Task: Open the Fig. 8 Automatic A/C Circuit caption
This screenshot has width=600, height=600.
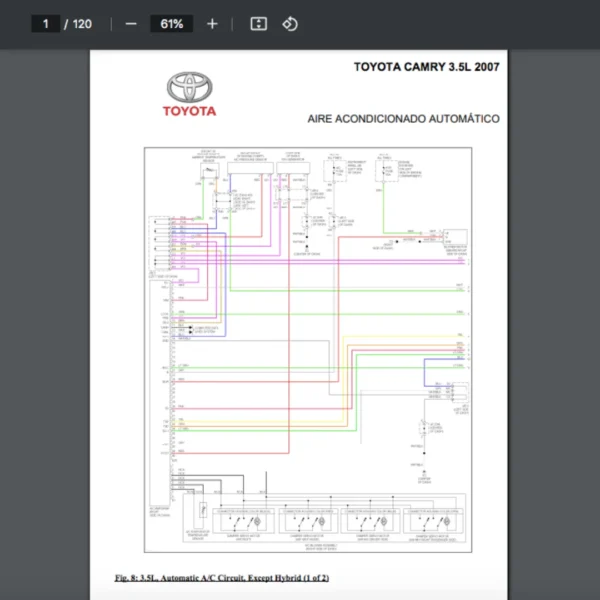Action: (222, 578)
